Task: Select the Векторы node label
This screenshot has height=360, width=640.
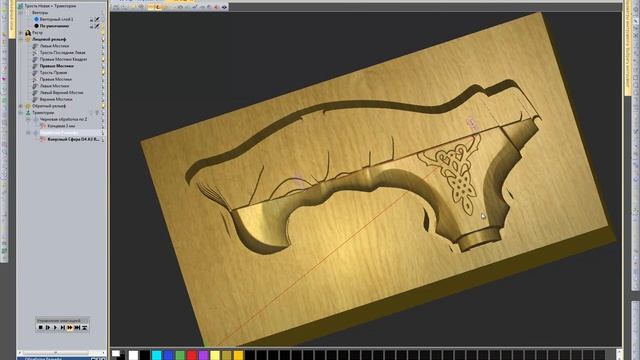Action: pyautogui.click(x=40, y=13)
